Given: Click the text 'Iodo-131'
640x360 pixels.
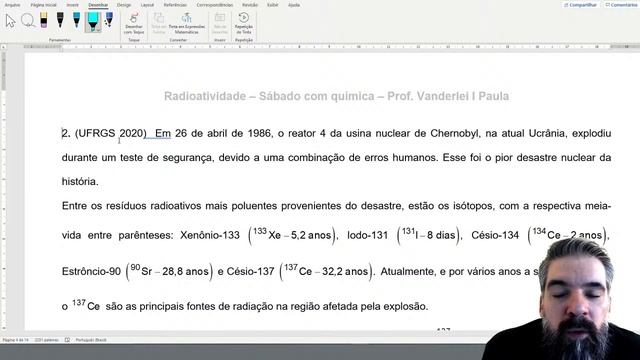Looking at the screenshot, I should (367, 236).
